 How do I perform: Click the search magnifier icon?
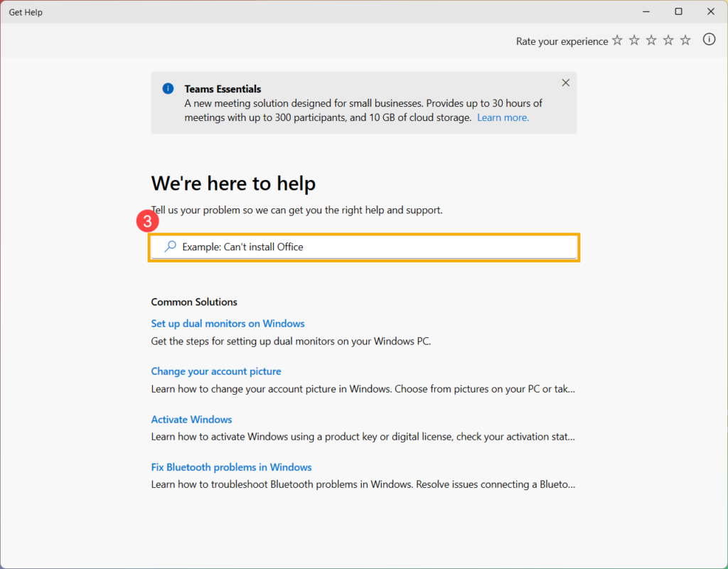[169, 246]
